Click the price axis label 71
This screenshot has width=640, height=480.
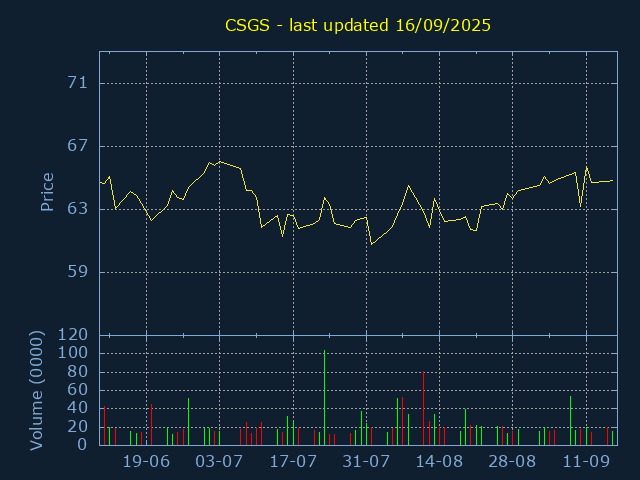[78, 83]
